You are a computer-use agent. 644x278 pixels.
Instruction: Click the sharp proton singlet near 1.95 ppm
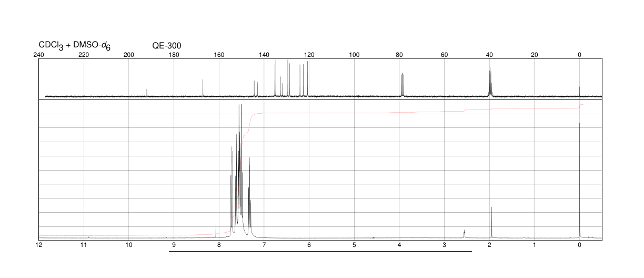pyautogui.click(x=491, y=222)
